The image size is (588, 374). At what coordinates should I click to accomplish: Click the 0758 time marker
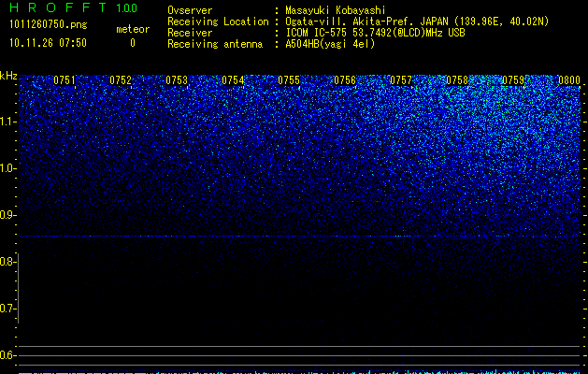(457, 80)
